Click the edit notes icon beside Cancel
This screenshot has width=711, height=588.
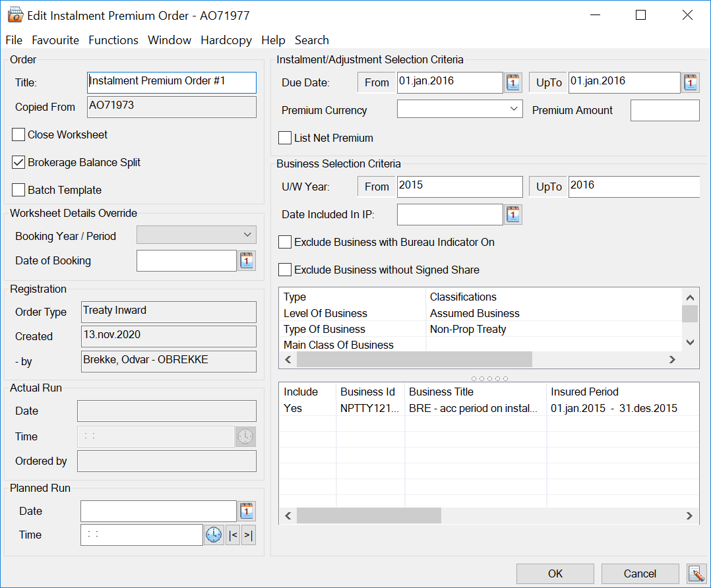tap(695, 573)
